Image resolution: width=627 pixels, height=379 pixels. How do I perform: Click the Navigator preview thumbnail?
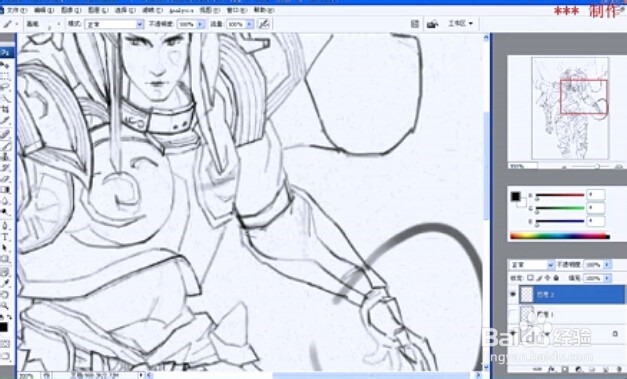point(570,108)
